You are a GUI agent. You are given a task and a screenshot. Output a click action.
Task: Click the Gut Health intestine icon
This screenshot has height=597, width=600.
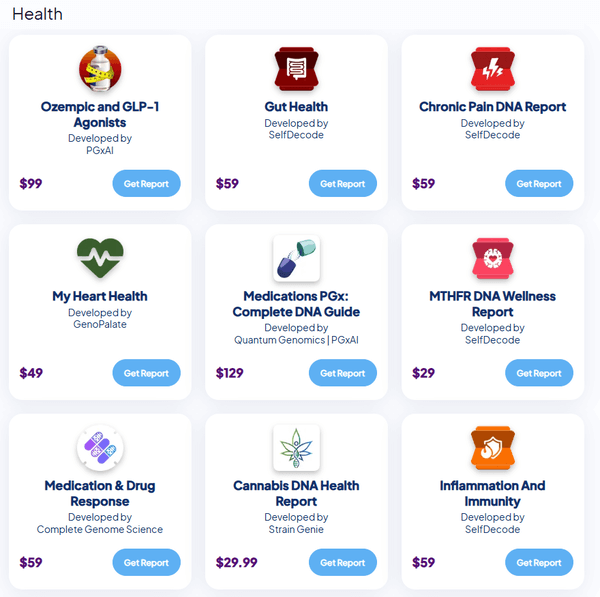[x=296, y=69]
